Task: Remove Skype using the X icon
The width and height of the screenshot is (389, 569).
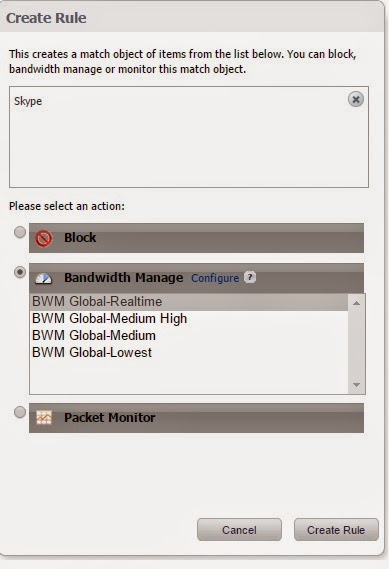Action: click(356, 99)
